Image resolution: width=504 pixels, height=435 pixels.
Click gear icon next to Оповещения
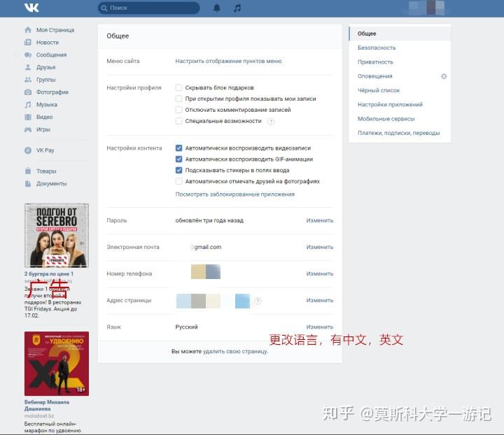[444, 76]
